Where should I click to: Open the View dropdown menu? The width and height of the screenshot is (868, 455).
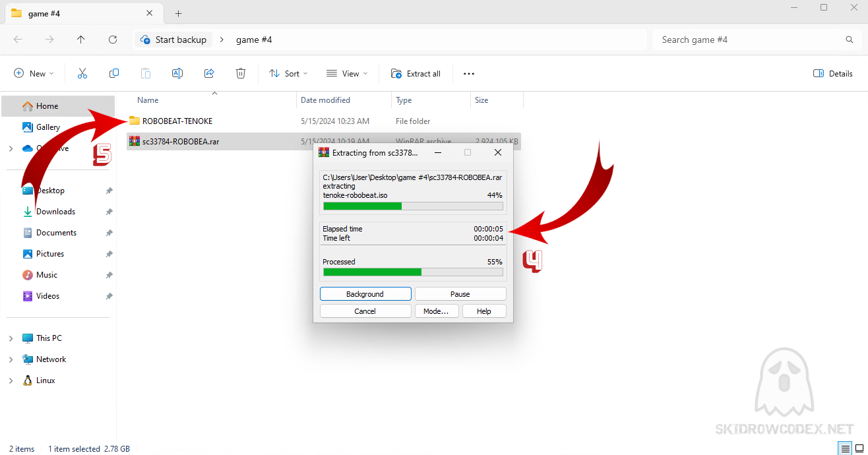(347, 73)
